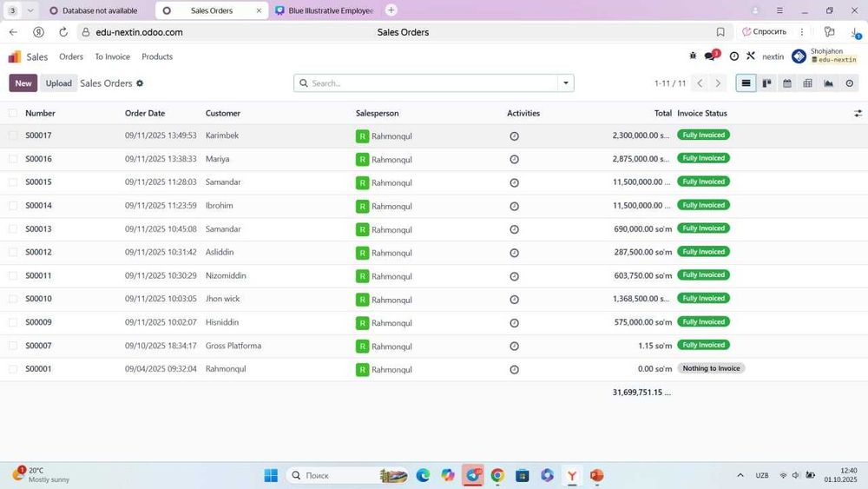Open order number S00012
Image resolution: width=868 pixels, height=489 pixels.
pos(38,252)
